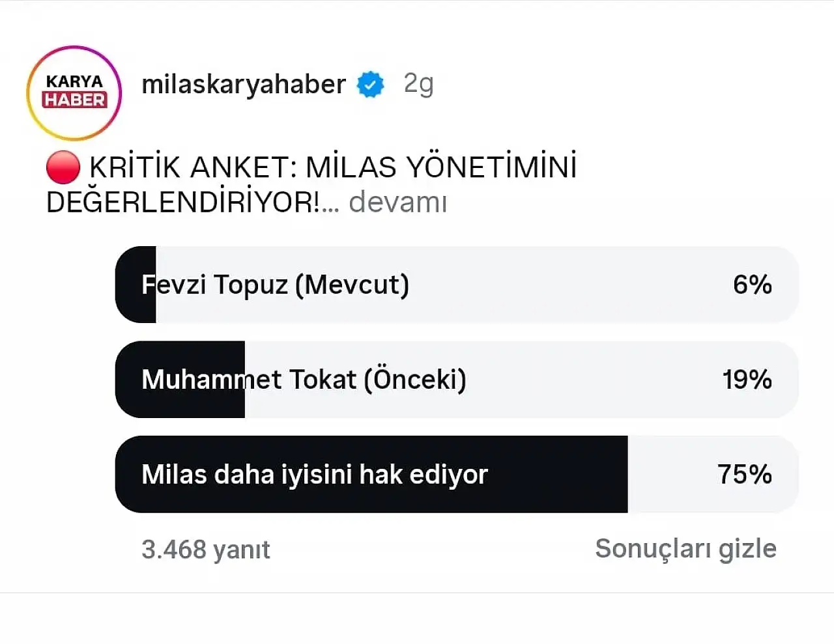The width and height of the screenshot is (834, 644).
Task: Click the gradient ring around the avatar
Action: [x=74, y=46]
